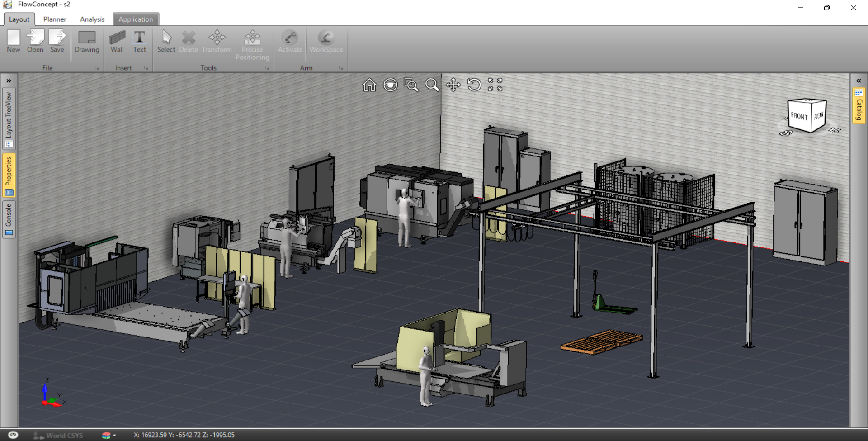
Task: Switch to the Layout tab
Action: (x=19, y=19)
